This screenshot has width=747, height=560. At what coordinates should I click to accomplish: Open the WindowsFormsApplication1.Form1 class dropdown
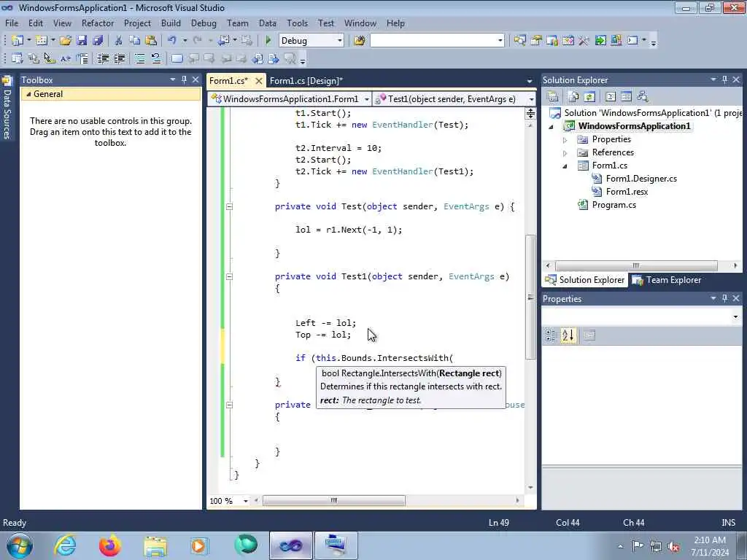point(366,99)
